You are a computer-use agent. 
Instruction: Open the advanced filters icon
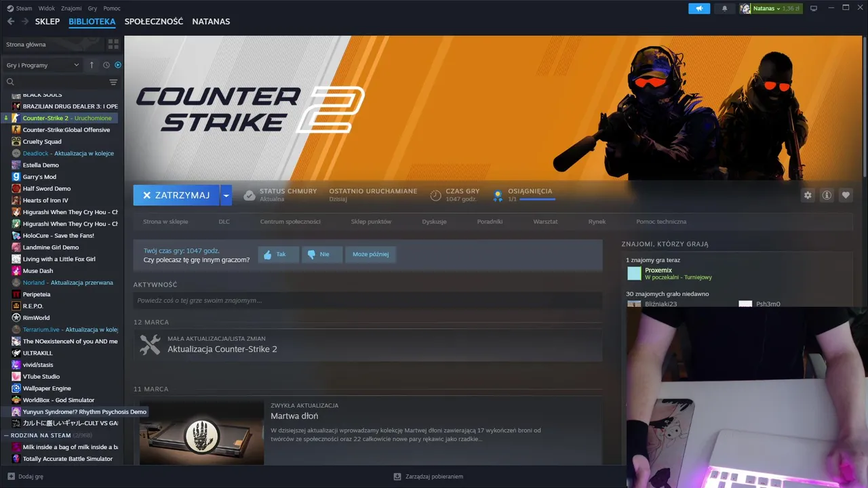[113, 82]
